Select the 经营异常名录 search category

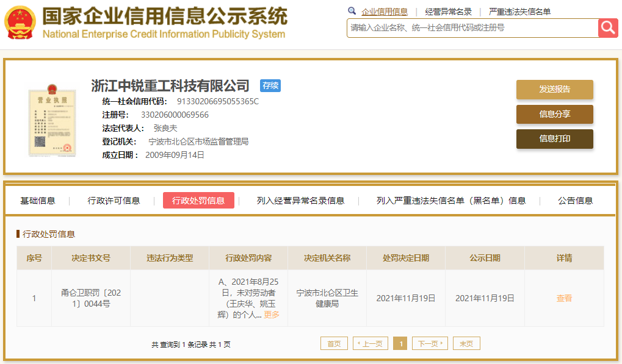click(448, 12)
